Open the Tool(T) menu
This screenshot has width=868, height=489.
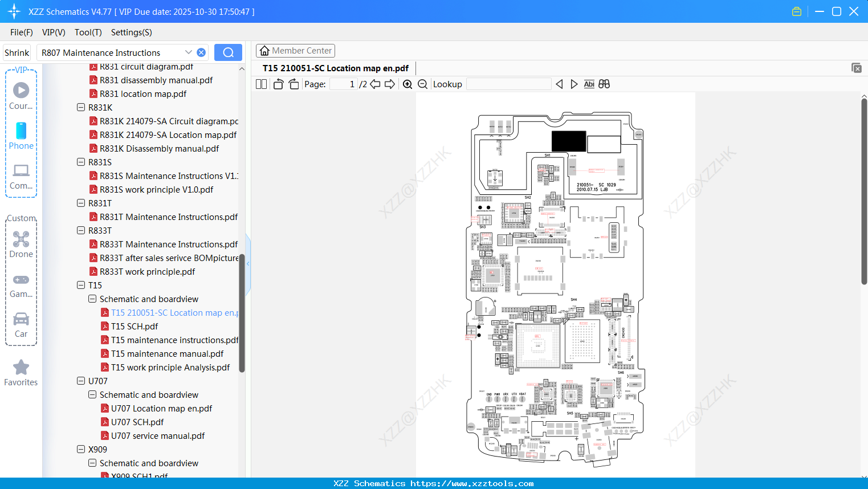pyautogui.click(x=88, y=32)
